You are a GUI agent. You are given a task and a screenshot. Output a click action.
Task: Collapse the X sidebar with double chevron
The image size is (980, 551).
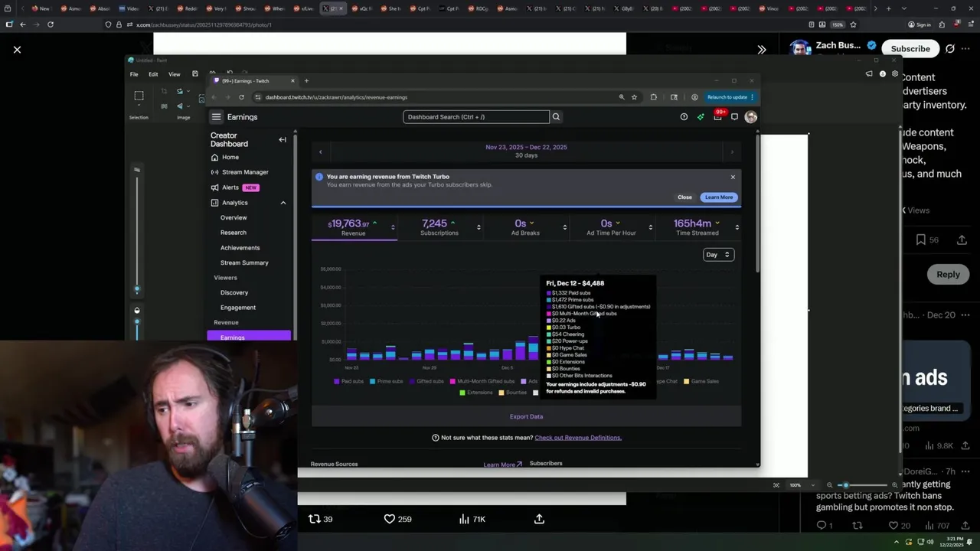click(x=762, y=50)
